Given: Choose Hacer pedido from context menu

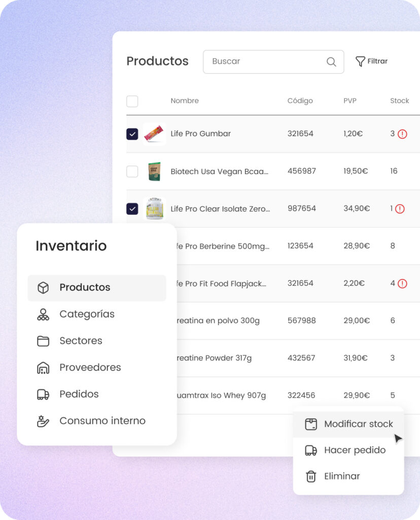Looking at the screenshot, I should [x=348, y=450].
